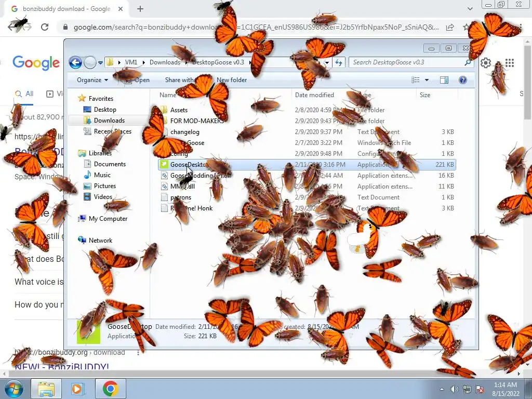Click Chrome reload page icon
This screenshot has width=532, height=399.
(x=45, y=27)
